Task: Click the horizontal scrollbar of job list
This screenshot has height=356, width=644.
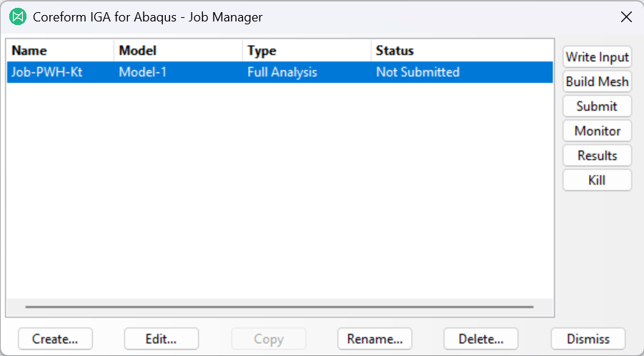Action: [x=279, y=307]
